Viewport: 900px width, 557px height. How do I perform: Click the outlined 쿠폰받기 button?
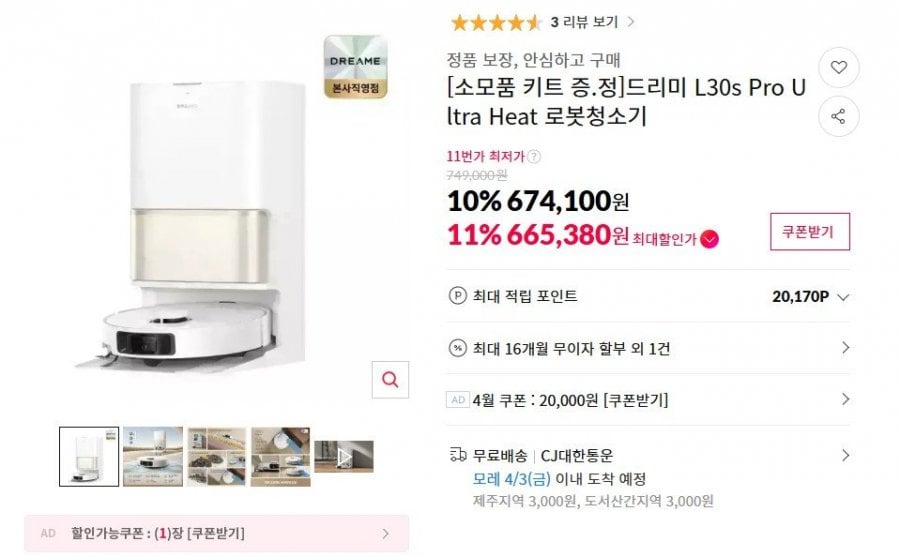pos(809,232)
